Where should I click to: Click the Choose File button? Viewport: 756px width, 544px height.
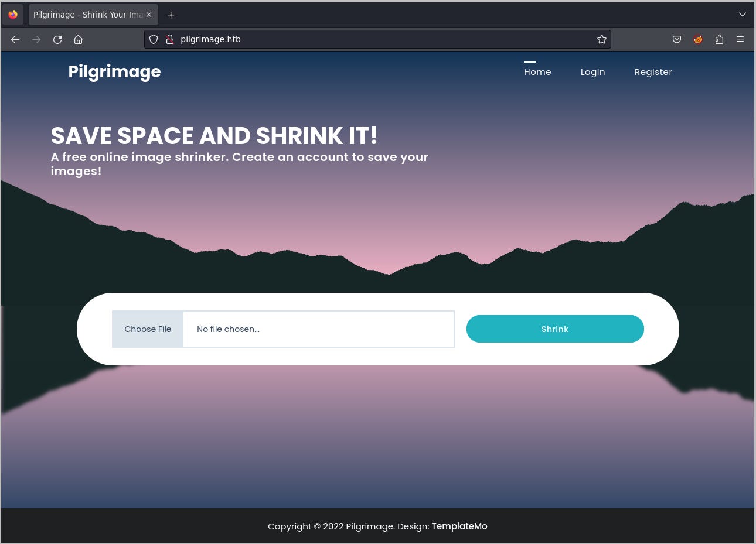148,329
